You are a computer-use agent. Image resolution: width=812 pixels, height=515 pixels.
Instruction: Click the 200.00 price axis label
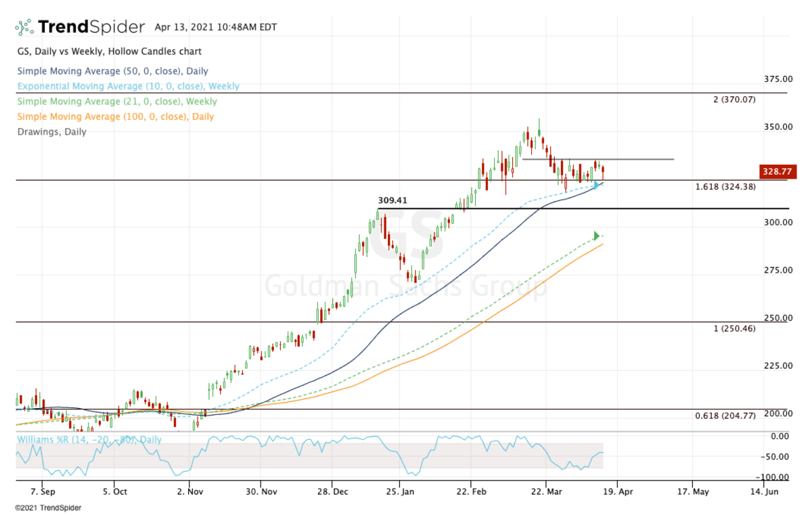(x=778, y=414)
